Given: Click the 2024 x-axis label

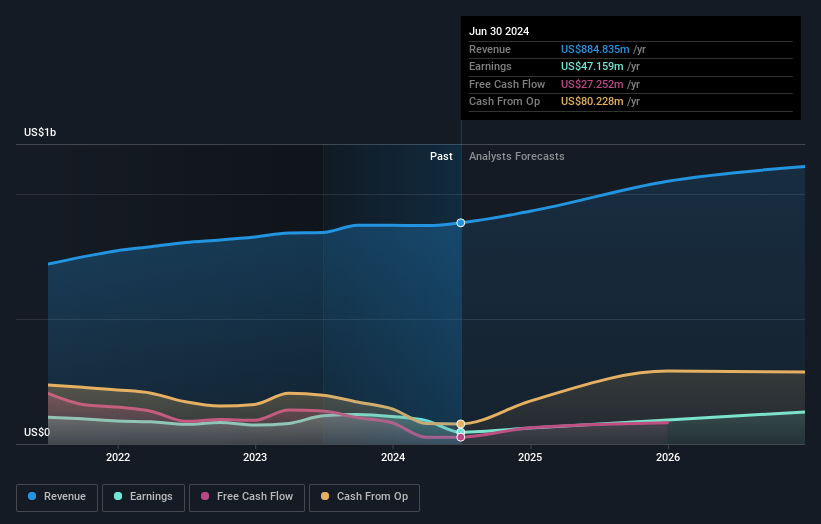Looking at the screenshot, I should point(393,457).
